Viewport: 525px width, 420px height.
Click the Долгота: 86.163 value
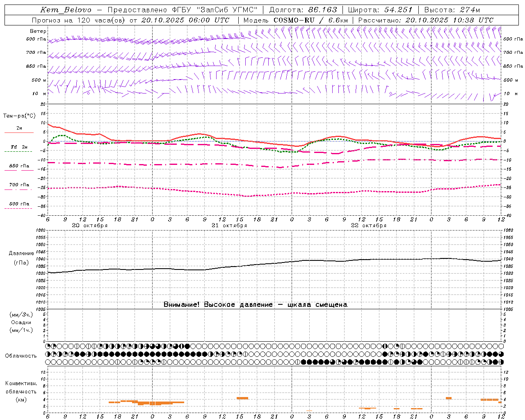click(x=303, y=10)
